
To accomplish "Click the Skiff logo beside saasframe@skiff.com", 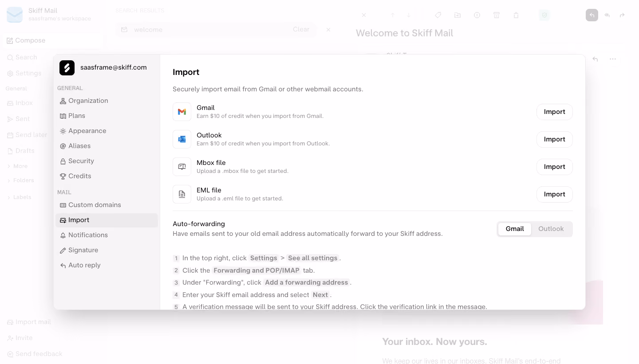I will pos(67,67).
